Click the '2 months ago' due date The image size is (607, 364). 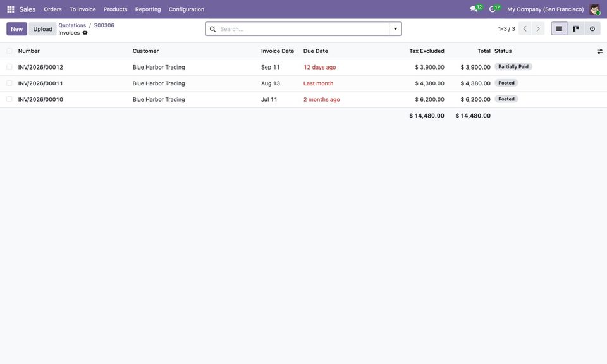[322, 100]
